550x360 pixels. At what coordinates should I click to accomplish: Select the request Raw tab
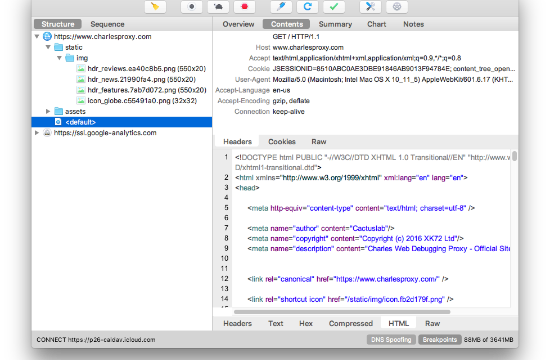click(319, 141)
